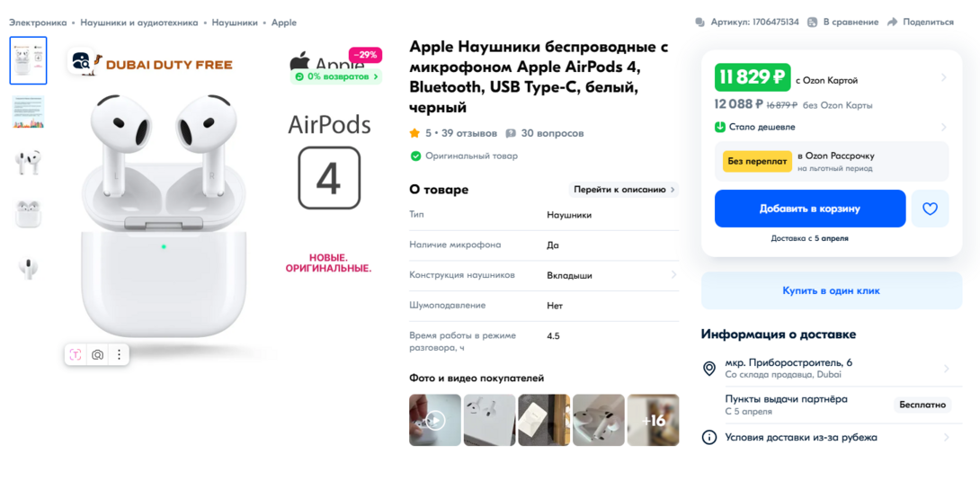Expand the Конструкция наушников row chevron
The width and height of the screenshot is (980, 481).
[673, 275]
